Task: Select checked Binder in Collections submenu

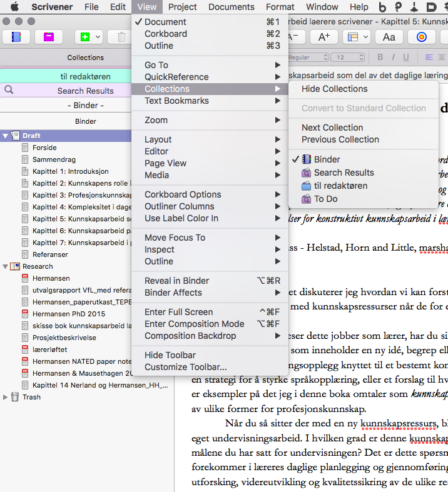Action: [364, 159]
